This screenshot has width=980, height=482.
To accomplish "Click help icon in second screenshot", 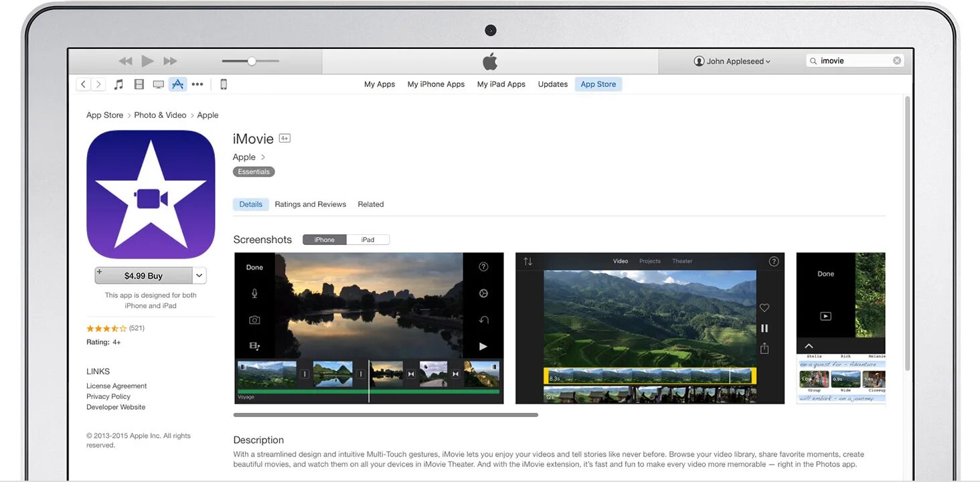I will coord(774,262).
